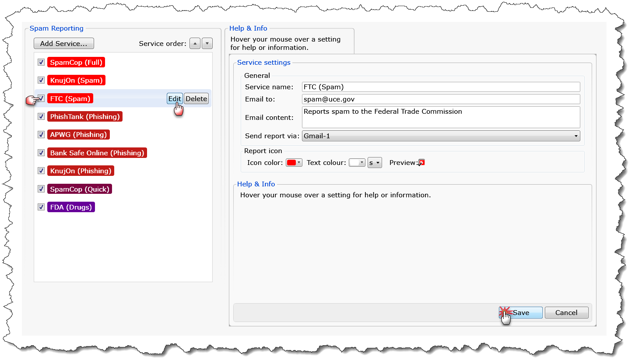
Task: Select the FDA (Drugs) service label
Action: (71, 207)
